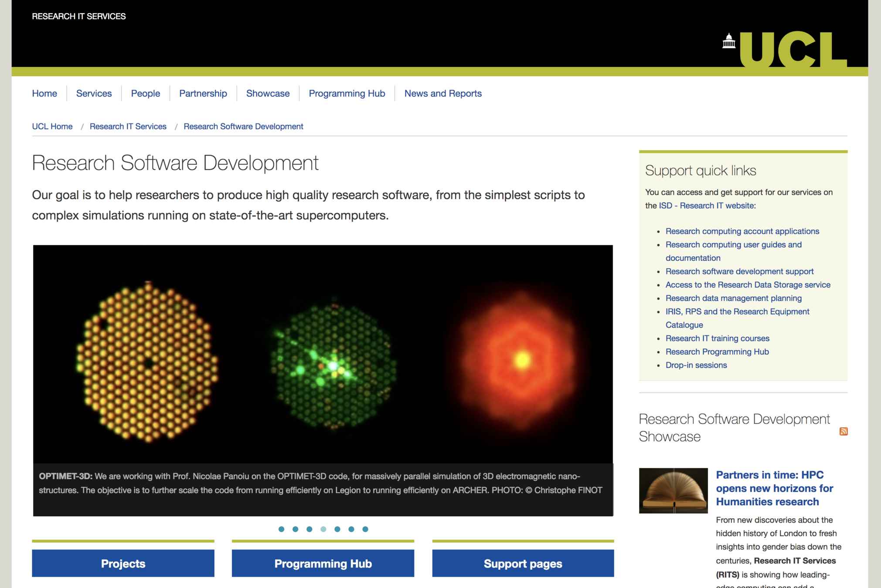The image size is (881, 588).
Task: Open Research IT Services breadcrumb link
Action: point(128,126)
